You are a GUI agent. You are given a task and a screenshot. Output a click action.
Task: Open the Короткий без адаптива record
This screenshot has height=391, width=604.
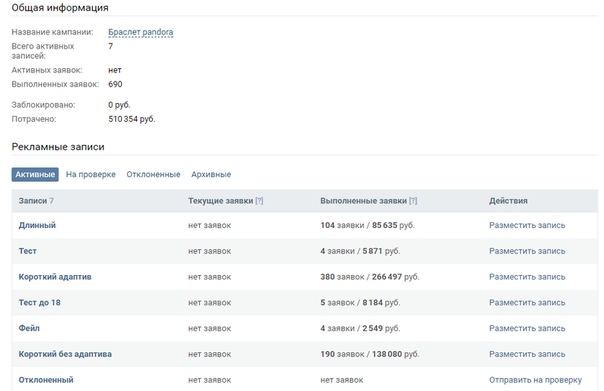click(65, 354)
